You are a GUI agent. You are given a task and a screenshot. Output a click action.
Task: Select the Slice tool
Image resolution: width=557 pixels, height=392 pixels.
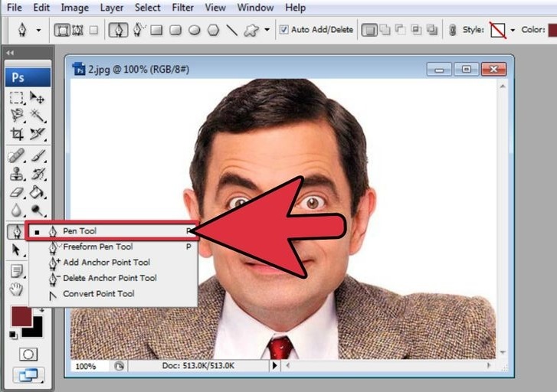(37, 134)
